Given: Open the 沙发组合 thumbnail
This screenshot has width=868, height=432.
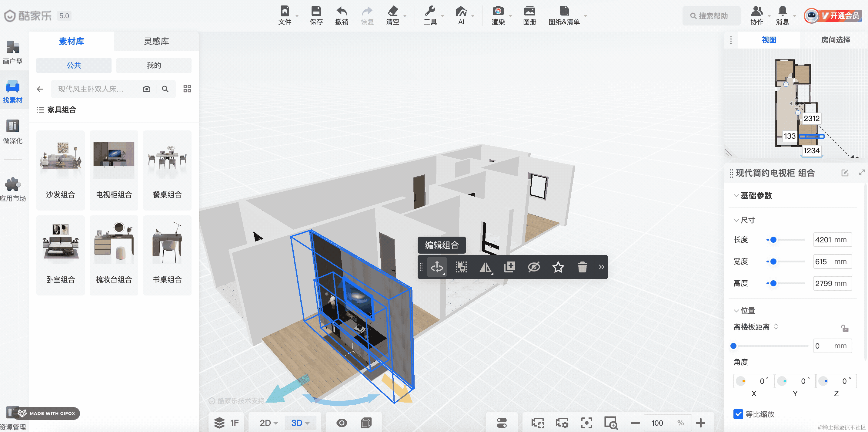Looking at the screenshot, I should pos(61,170).
